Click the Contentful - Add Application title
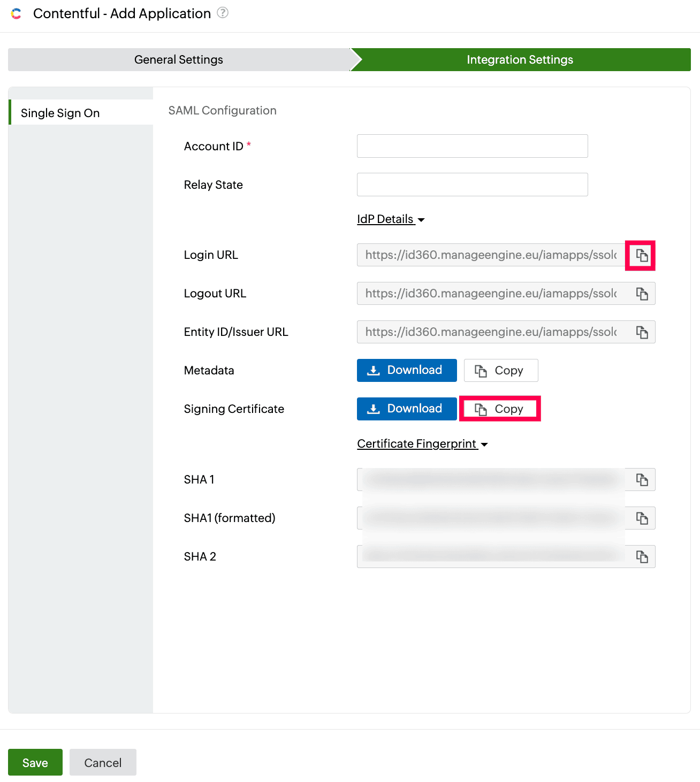Screen dimensions: 700x782 point(122,13)
